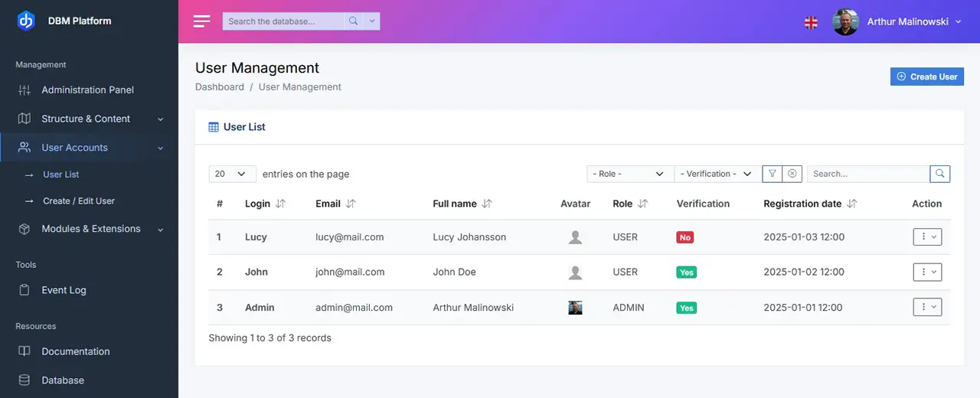
Task: Click the Lucy login cell
Action: [x=256, y=237]
